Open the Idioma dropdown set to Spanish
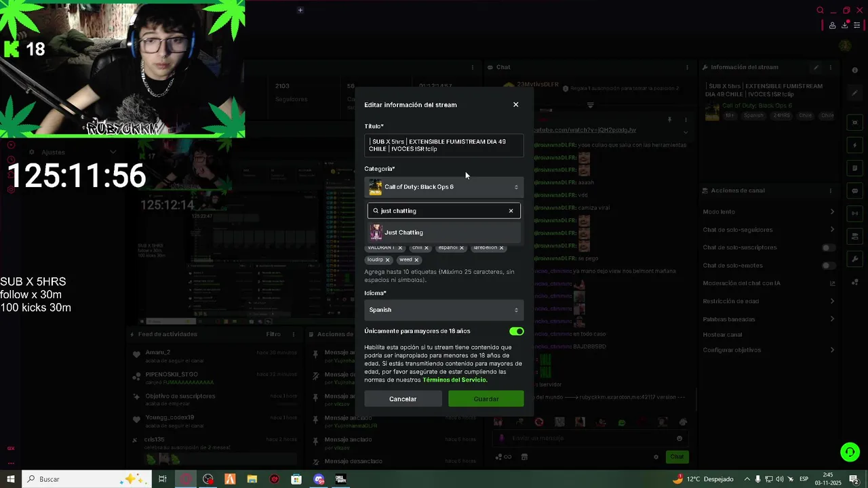 click(x=443, y=310)
